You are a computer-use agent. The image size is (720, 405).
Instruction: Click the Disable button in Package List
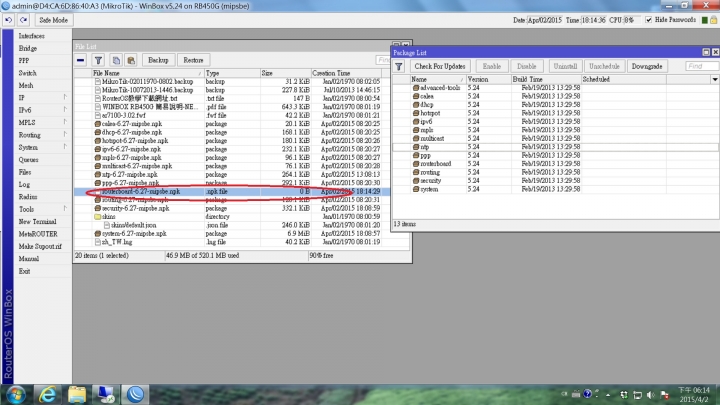[x=526, y=67]
